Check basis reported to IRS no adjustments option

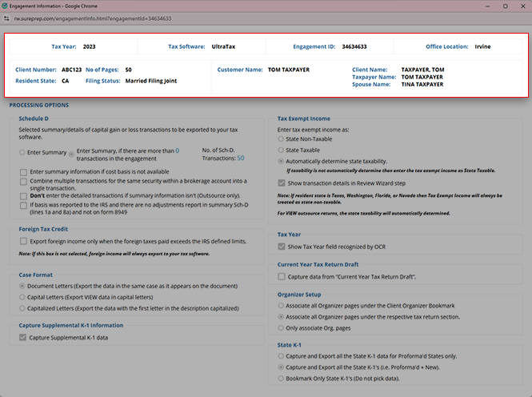pyautogui.click(x=23, y=205)
